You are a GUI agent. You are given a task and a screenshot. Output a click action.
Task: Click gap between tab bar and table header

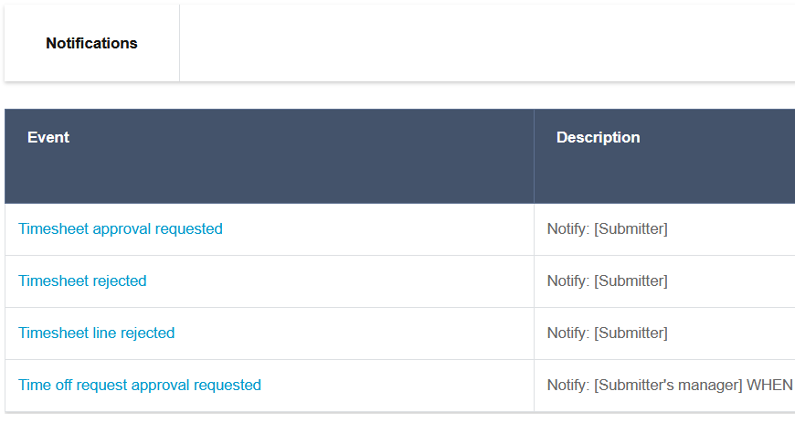coord(400,96)
